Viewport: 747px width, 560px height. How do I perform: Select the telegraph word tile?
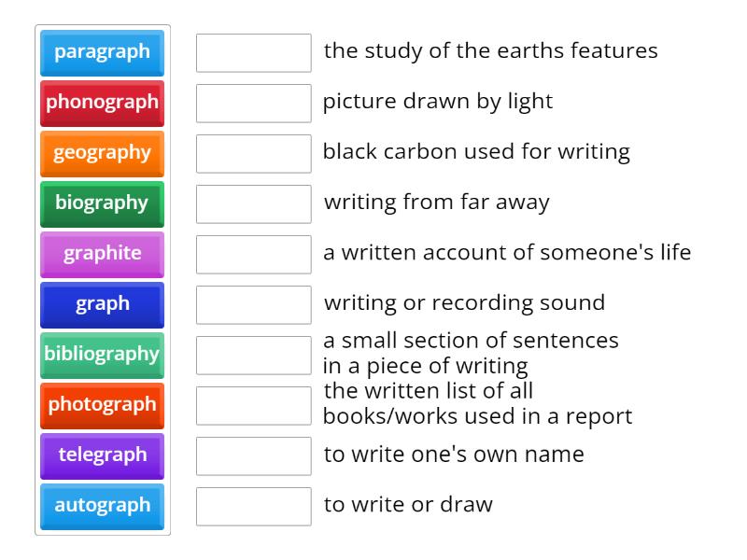[x=101, y=455]
